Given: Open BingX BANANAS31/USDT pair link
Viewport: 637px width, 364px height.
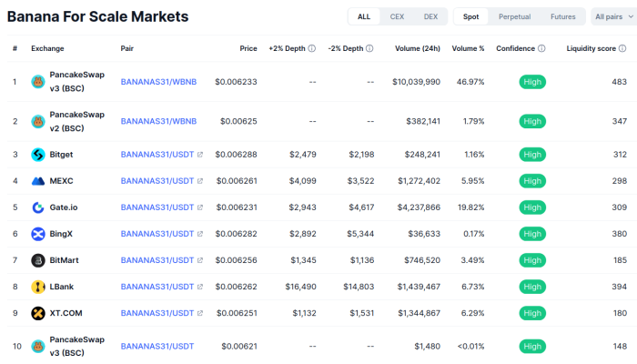Looking at the screenshot, I should coord(157,234).
